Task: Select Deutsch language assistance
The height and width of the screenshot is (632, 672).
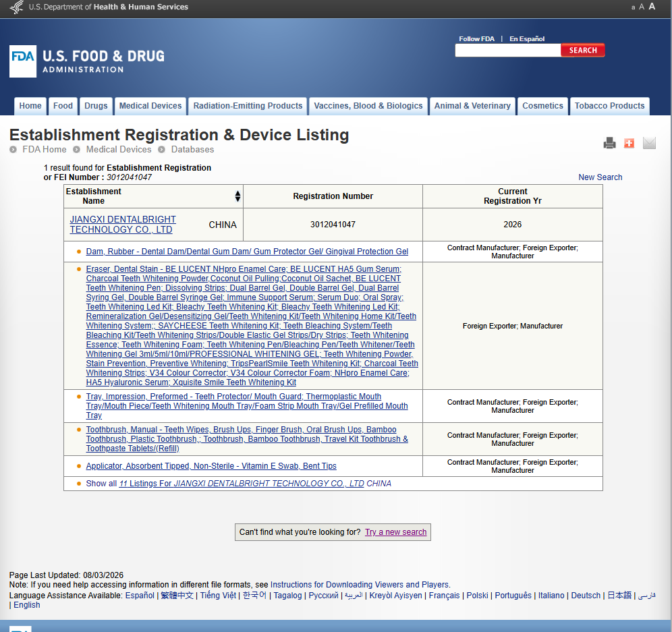Action: (x=586, y=596)
